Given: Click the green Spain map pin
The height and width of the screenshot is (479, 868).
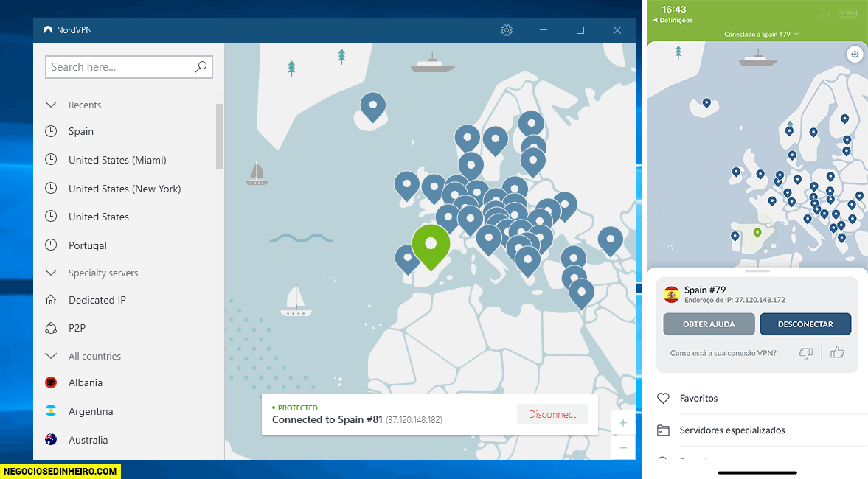Looking at the screenshot, I should click(431, 246).
